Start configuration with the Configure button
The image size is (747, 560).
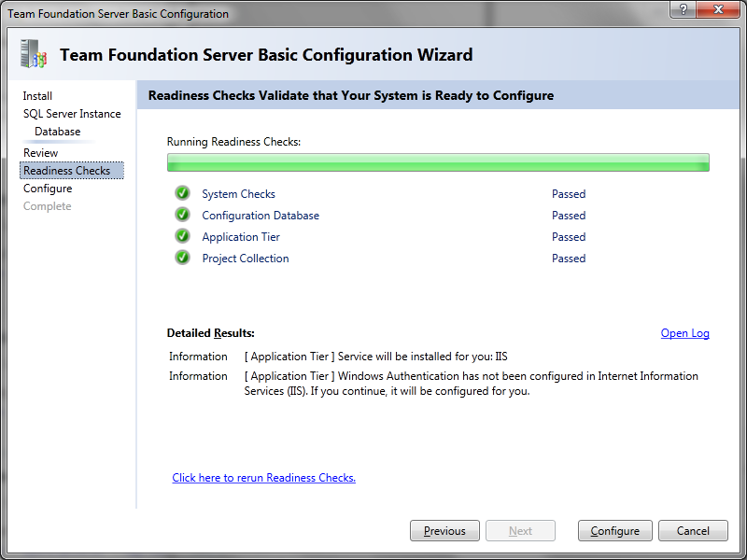tap(614, 530)
